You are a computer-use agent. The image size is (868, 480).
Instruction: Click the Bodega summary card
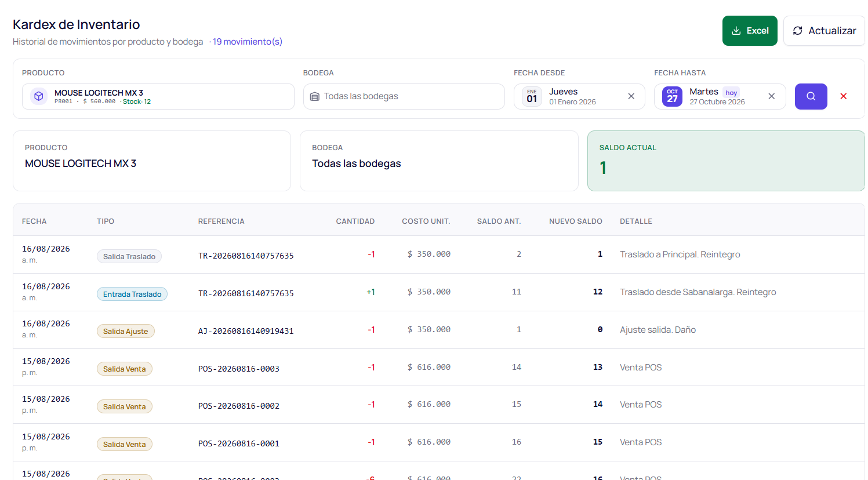coord(439,161)
